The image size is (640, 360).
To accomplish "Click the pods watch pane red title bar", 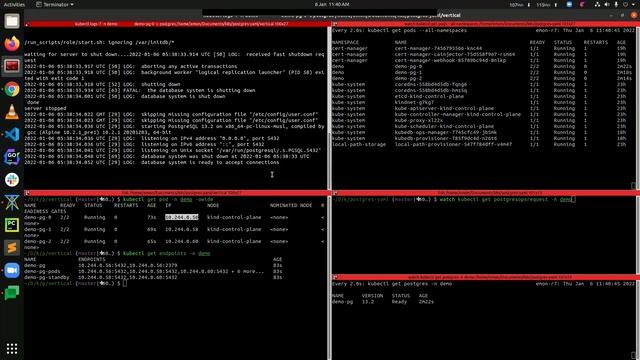I will 486,24.
